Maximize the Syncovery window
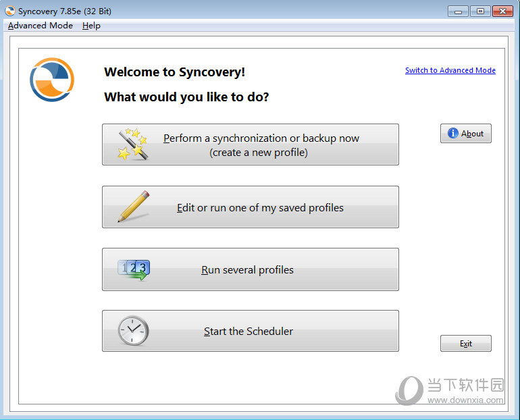 [x=480, y=11]
